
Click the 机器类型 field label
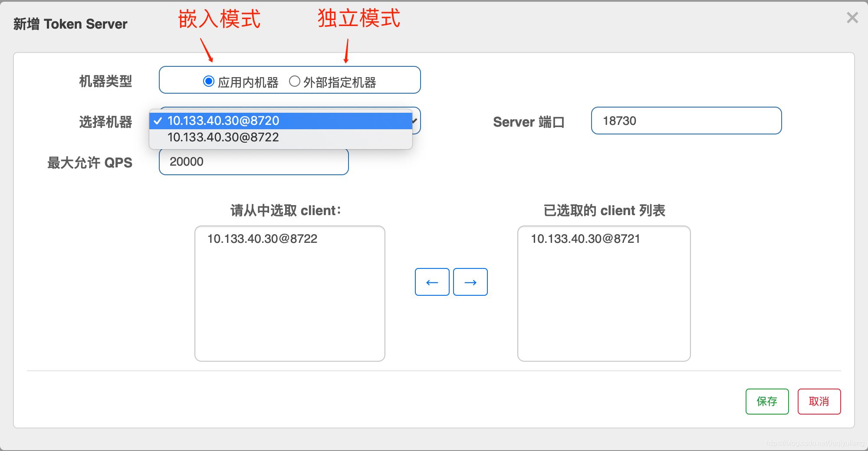(x=106, y=80)
